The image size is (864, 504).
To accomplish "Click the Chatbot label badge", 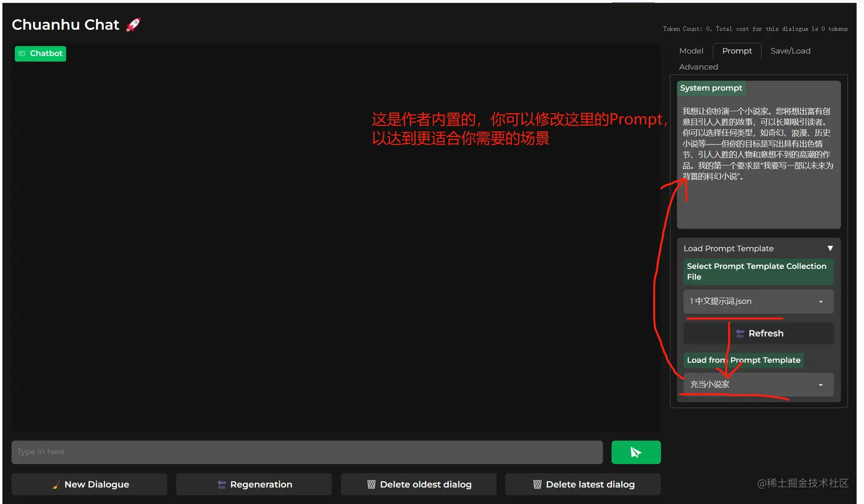I will coord(40,54).
